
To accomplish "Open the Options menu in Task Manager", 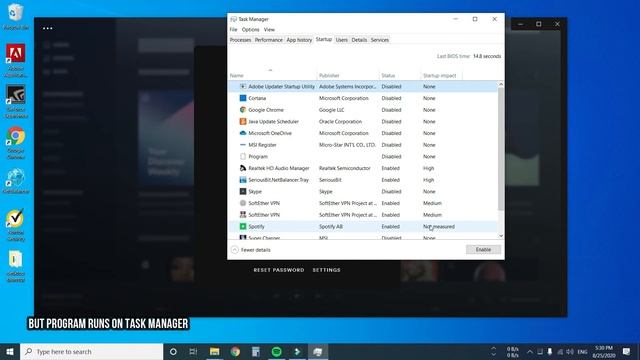I will (x=250, y=30).
